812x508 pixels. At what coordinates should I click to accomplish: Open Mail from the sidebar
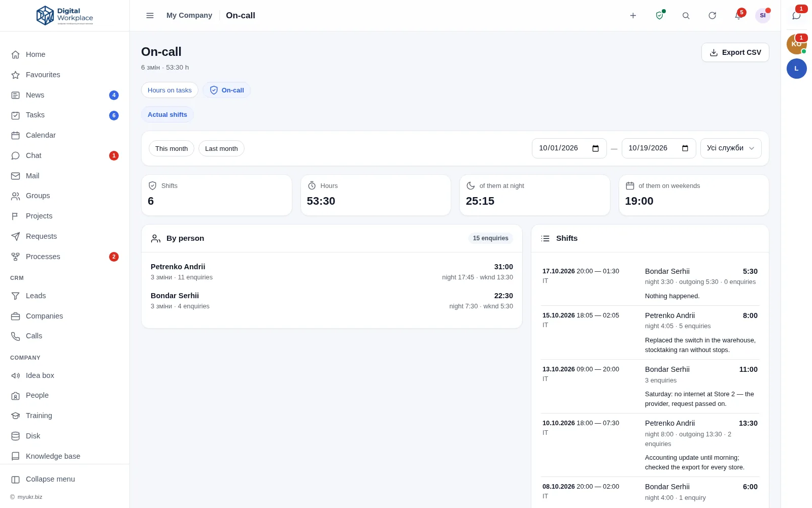65,176
